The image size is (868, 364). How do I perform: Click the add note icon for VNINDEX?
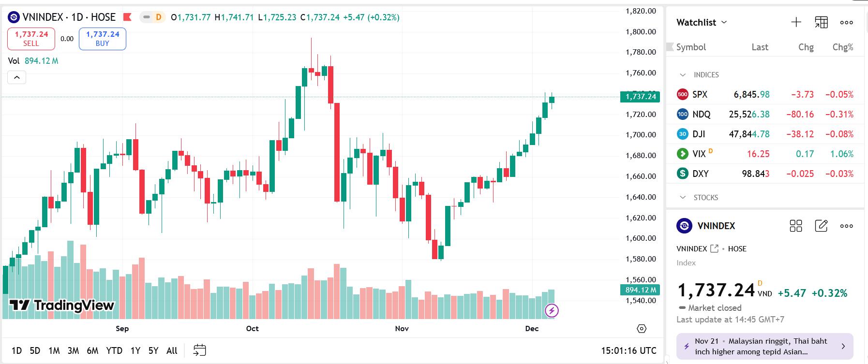click(821, 226)
